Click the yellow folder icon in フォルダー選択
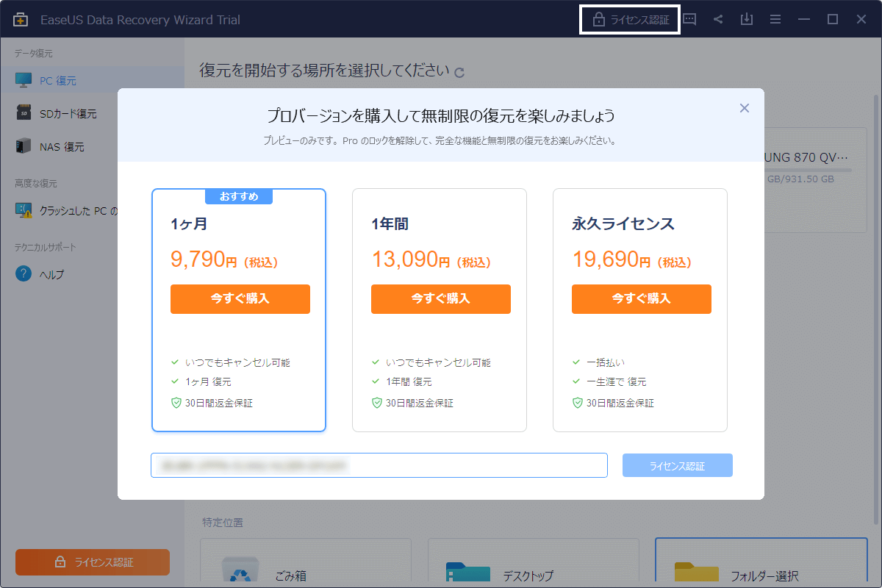Image resolution: width=882 pixels, height=588 pixels. point(697,573)
